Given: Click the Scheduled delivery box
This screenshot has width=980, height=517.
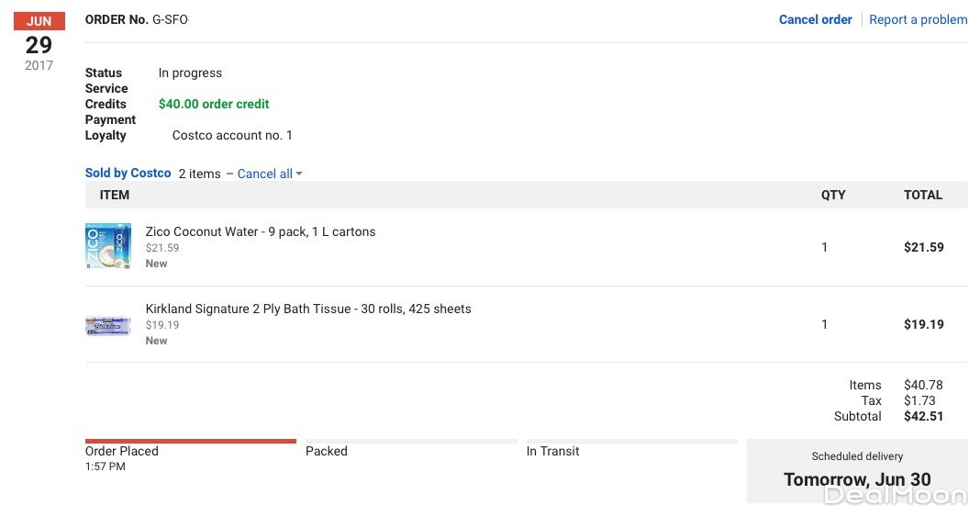Looking at the screenshot, I should [x=856, y=470].
